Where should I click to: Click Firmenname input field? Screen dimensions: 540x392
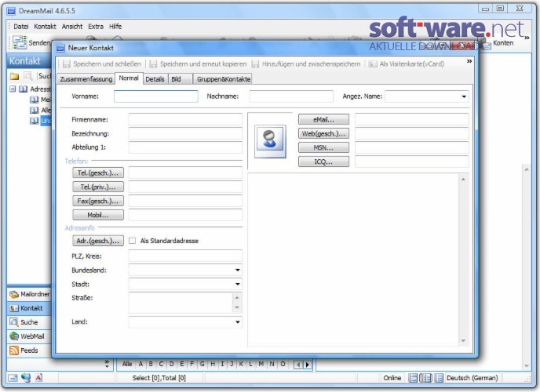pyautogui.click(x=185, y=120)
